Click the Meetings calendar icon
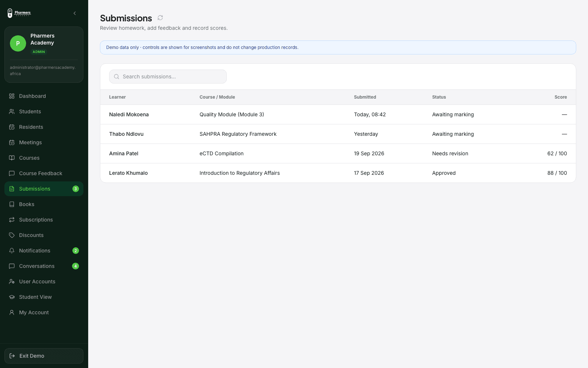This screenshot has height=368, width=588. [12, 142]
